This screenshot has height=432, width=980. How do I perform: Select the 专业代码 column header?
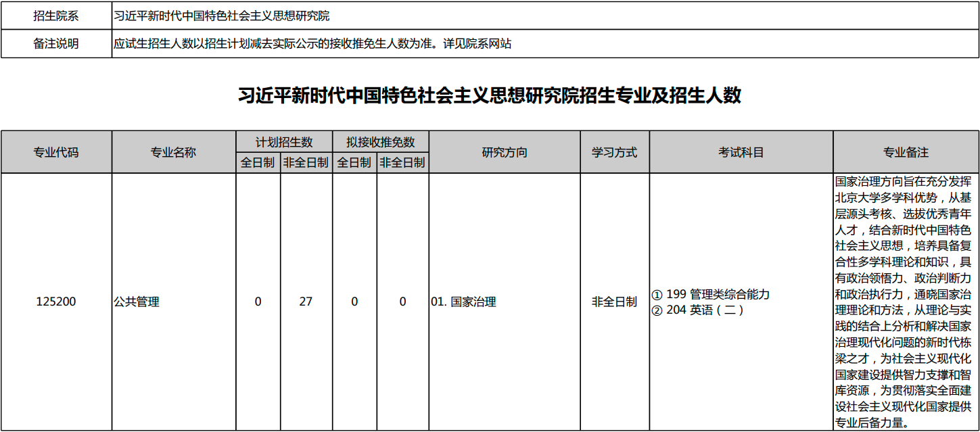point(56,152)
